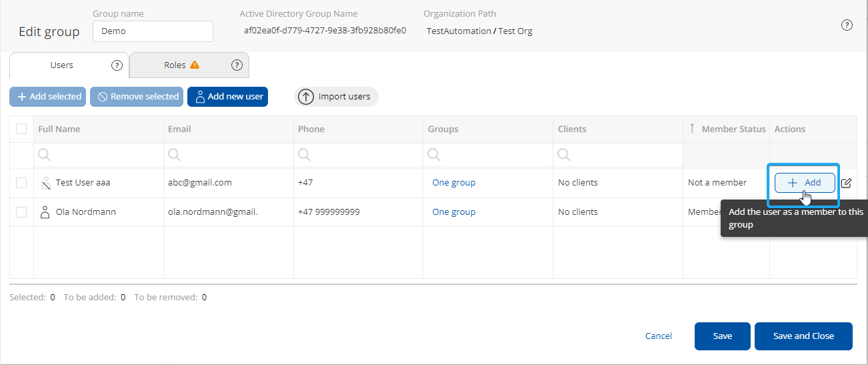Click the help icon in Users tab

tap(117, 65)
